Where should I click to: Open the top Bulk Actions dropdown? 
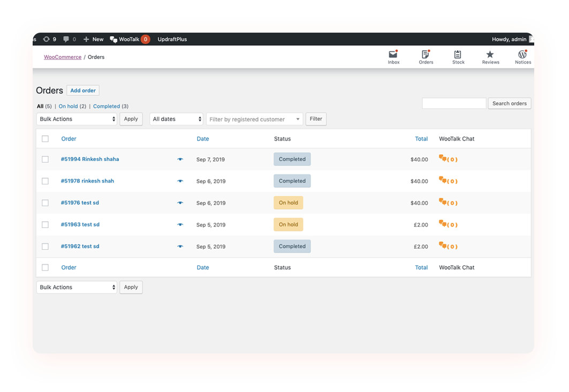point(77,119)
